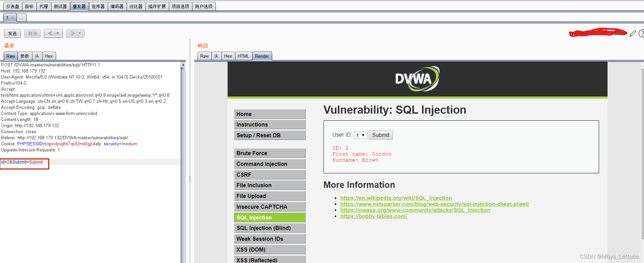
Task: Switch response view to Hex
Action: [x=228, y=56]
